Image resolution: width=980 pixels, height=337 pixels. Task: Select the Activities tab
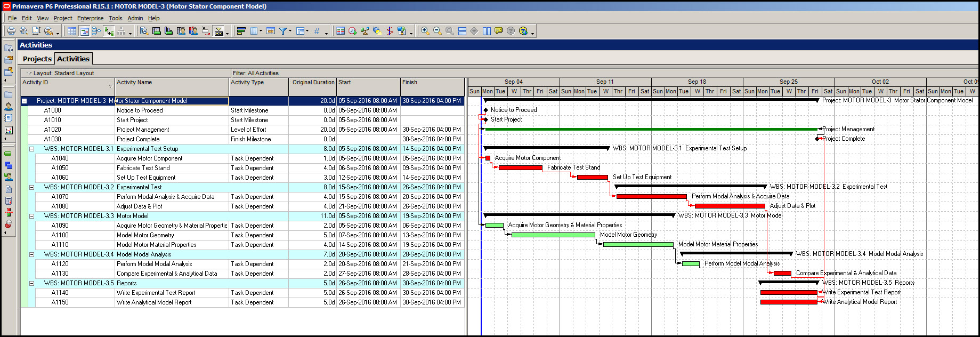74,59
